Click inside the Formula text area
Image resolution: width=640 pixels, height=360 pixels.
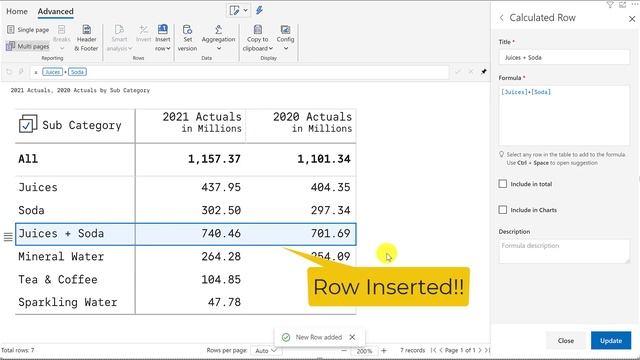pos(564,115)
